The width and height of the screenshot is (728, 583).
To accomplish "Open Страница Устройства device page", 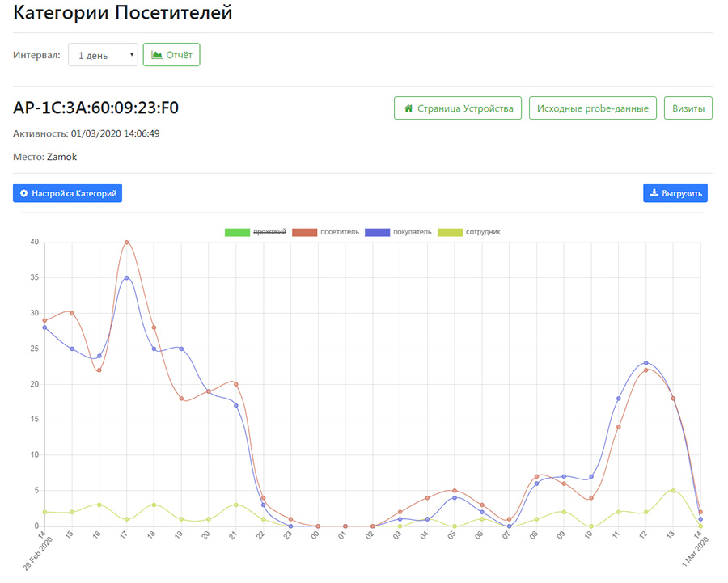I will [x=458, y=108].
